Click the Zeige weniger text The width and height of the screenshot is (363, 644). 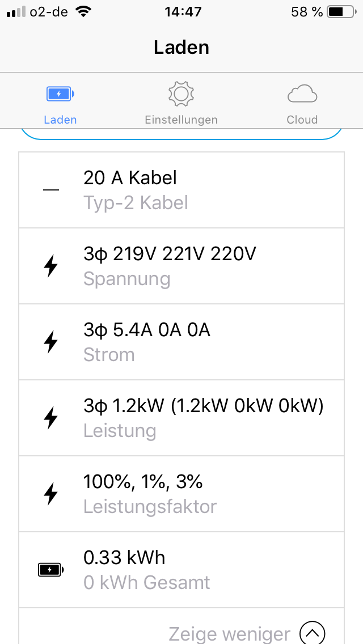tap(230, 633)
